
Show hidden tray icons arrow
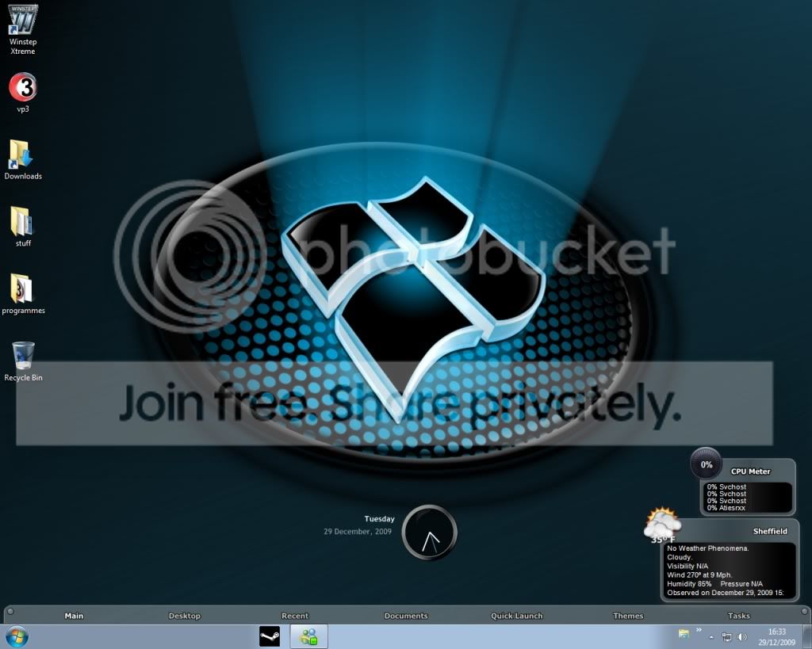(711, 637)
